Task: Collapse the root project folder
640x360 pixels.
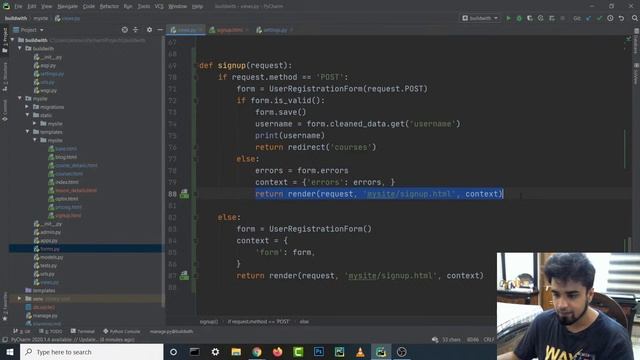Action: pyautogui.click(x=13, y=40)
